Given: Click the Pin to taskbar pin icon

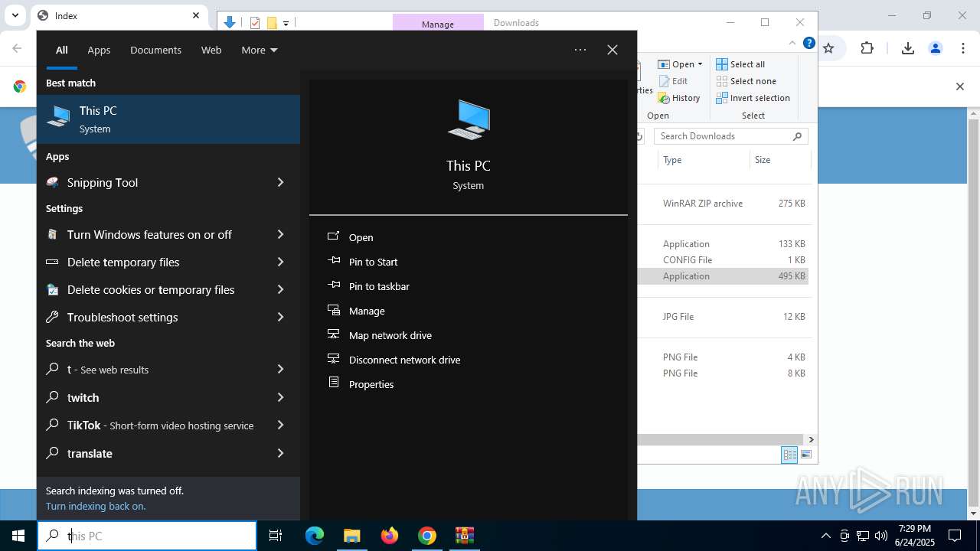Looking at the screenshot, I should pyautogui.click(x=334, y=285).
